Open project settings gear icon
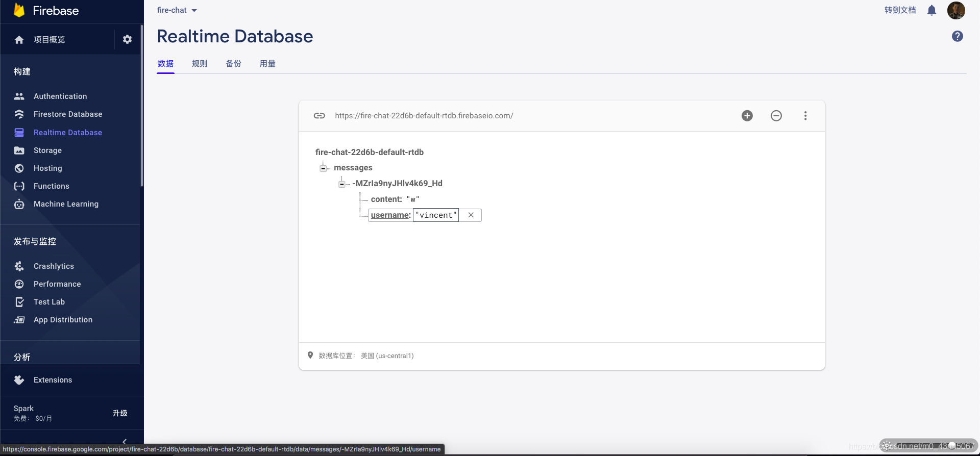 click(127, 39)
